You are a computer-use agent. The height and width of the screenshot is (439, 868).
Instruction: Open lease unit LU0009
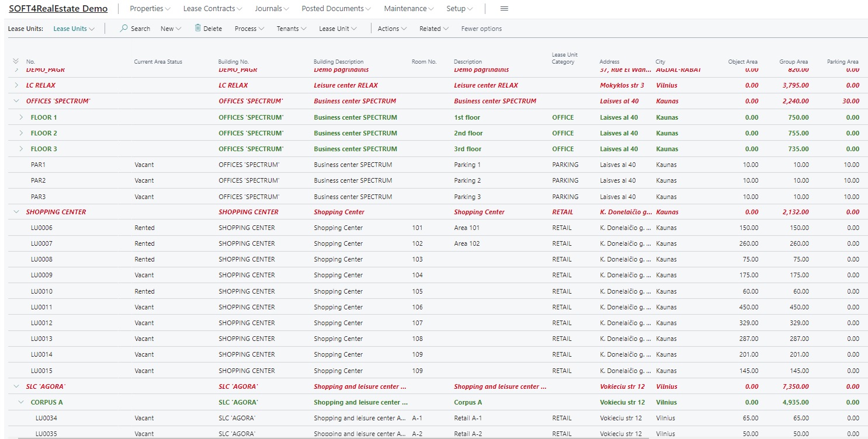[x=41, y=275]
